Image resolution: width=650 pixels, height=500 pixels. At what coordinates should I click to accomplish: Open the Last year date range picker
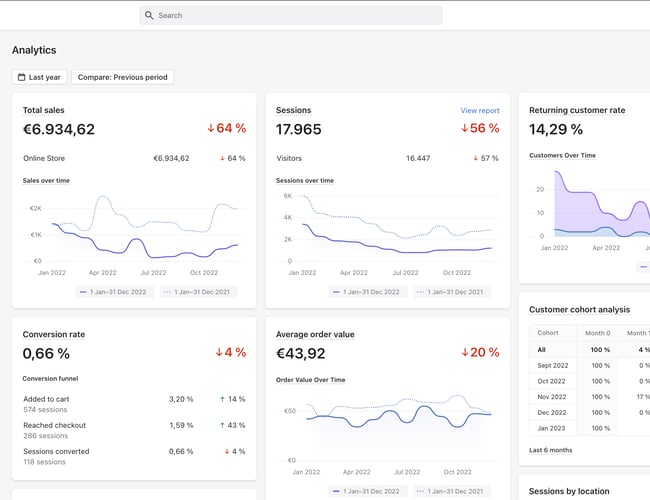pos(39,77)
